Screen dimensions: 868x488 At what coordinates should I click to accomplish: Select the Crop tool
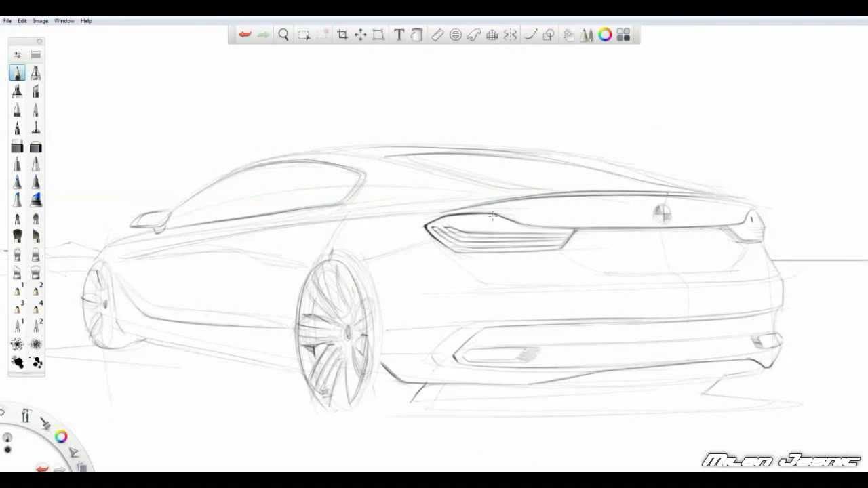pos(342,35)
